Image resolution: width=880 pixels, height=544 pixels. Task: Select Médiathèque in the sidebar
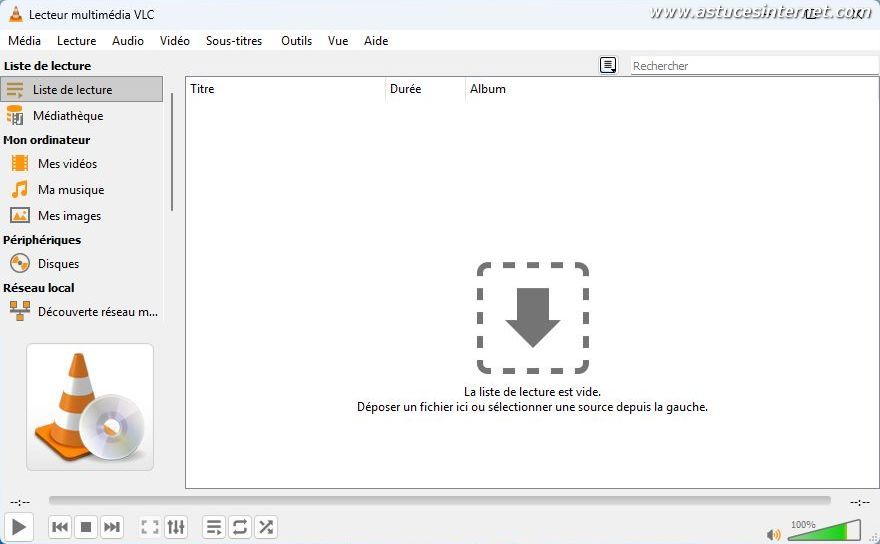[68, 116]
